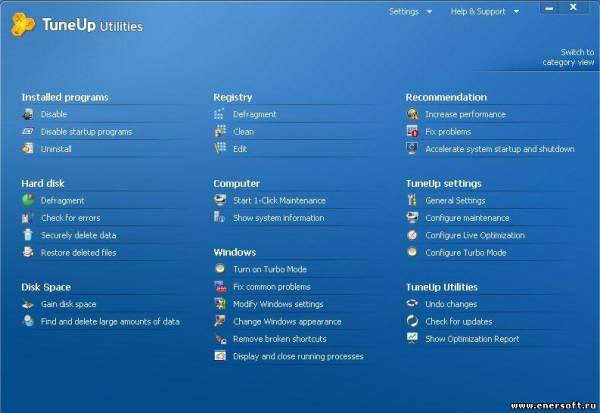Click the Uninstall programs icon

[x=28, y=149]
